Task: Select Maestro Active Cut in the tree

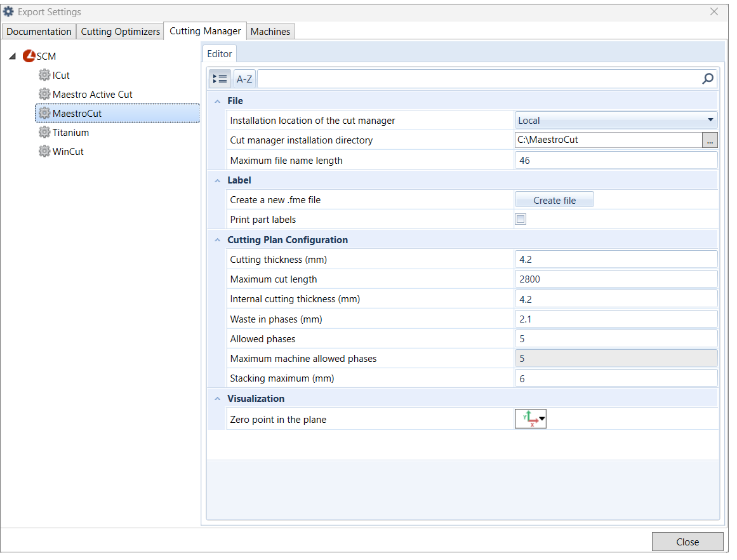Action: tap(93, 94)
